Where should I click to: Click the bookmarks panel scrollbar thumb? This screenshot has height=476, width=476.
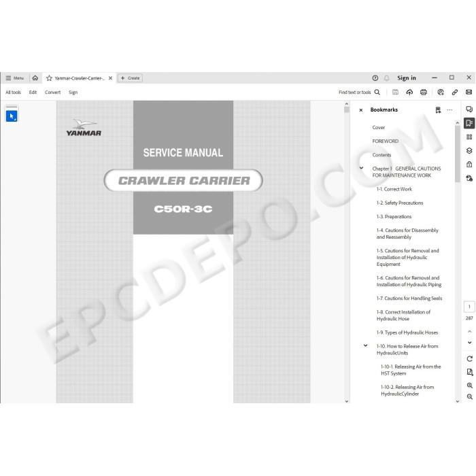coord(458,153)
